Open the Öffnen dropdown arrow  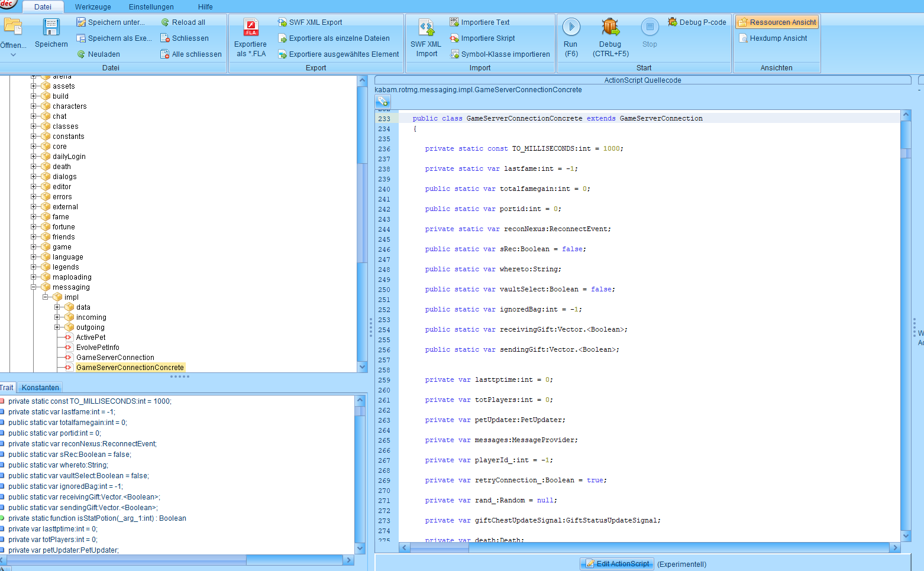coord(12,53)
